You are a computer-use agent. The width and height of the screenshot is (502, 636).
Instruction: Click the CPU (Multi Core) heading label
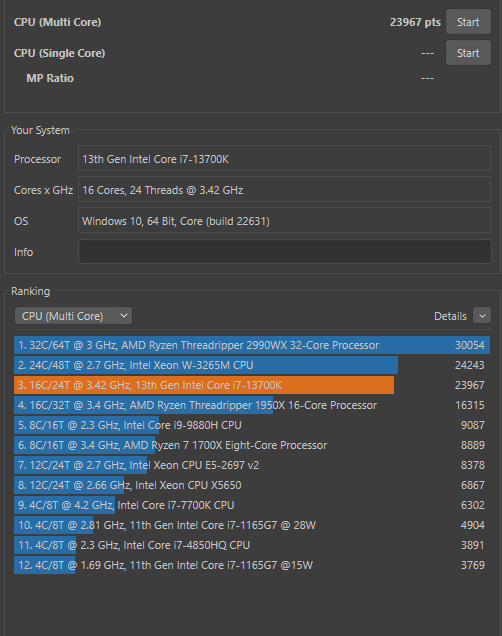click(x=58, y=22)
